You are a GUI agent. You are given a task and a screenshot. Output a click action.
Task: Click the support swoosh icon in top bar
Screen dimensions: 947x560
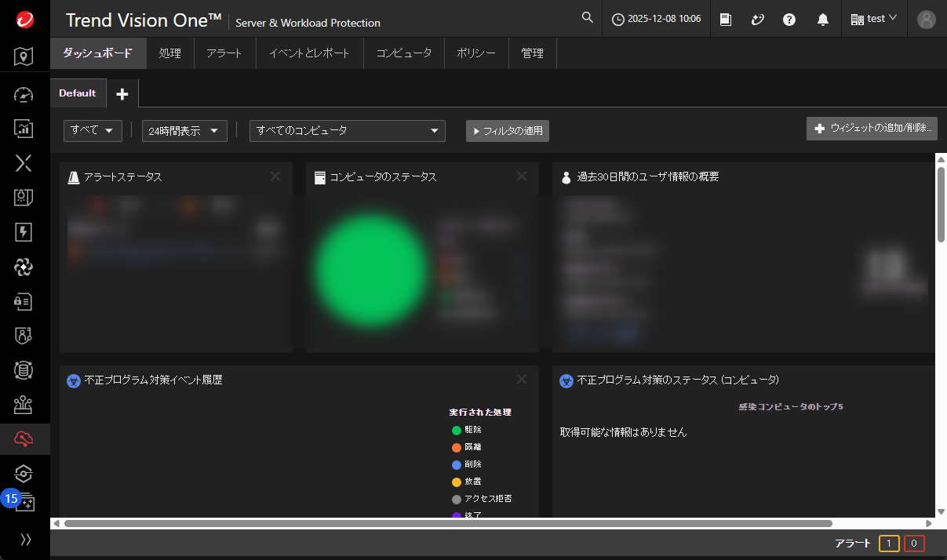pyautogui.click(x=757, y=19)
